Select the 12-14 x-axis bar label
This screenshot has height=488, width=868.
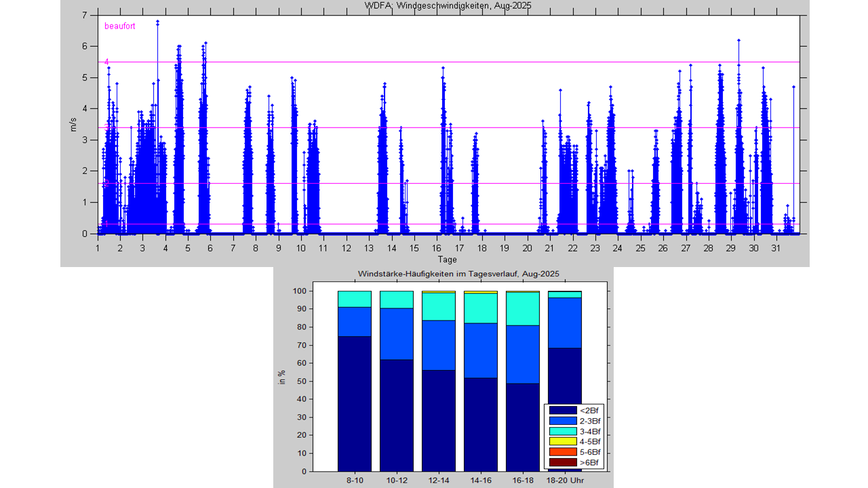tap(439, 481)
